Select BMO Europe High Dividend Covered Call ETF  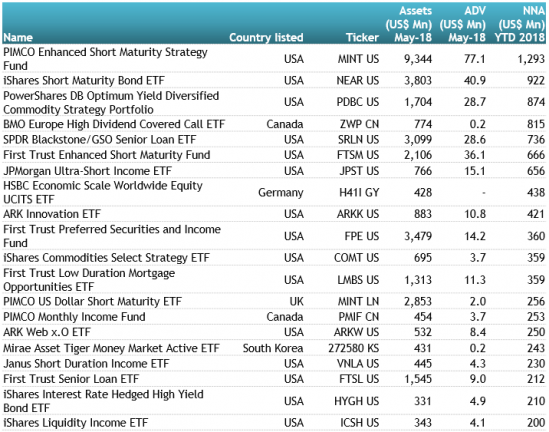(114, 124)
